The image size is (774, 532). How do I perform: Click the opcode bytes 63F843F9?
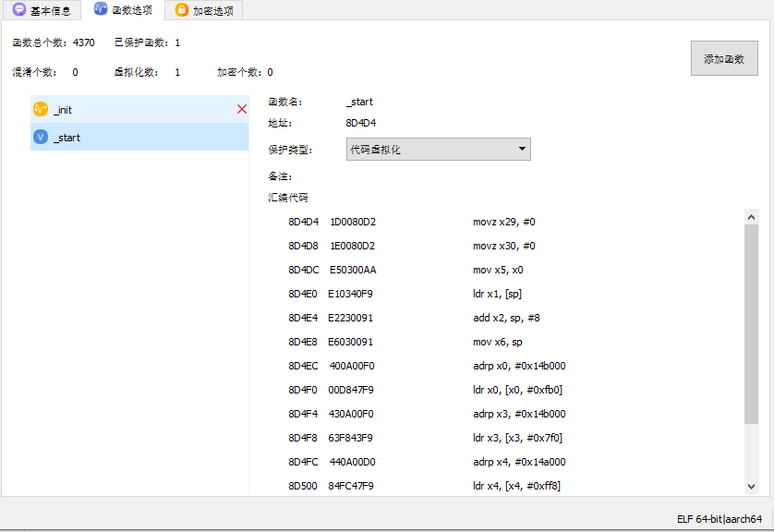[x=350, y=438]
